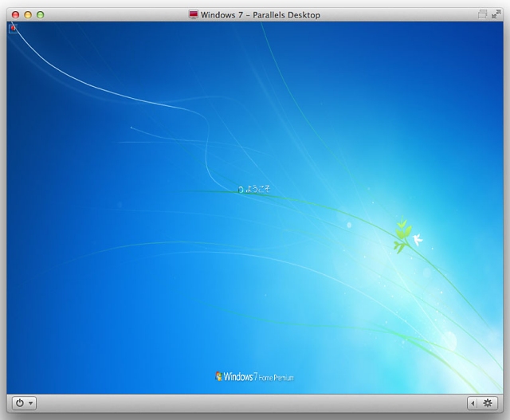Switch to Coherence view mode icon
This screenshot has height=420, width=510.
tap(483, 14)
